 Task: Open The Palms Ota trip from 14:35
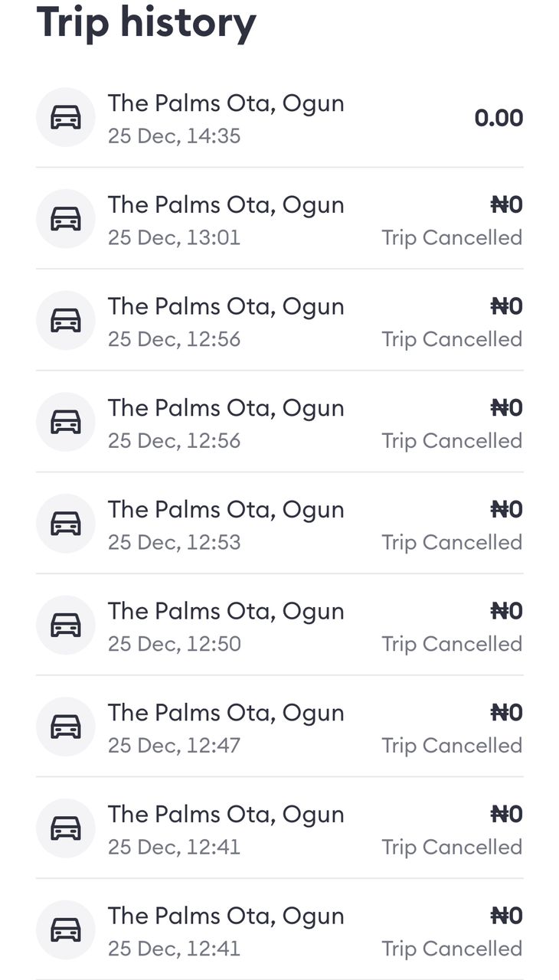click(x=279, y=118)
